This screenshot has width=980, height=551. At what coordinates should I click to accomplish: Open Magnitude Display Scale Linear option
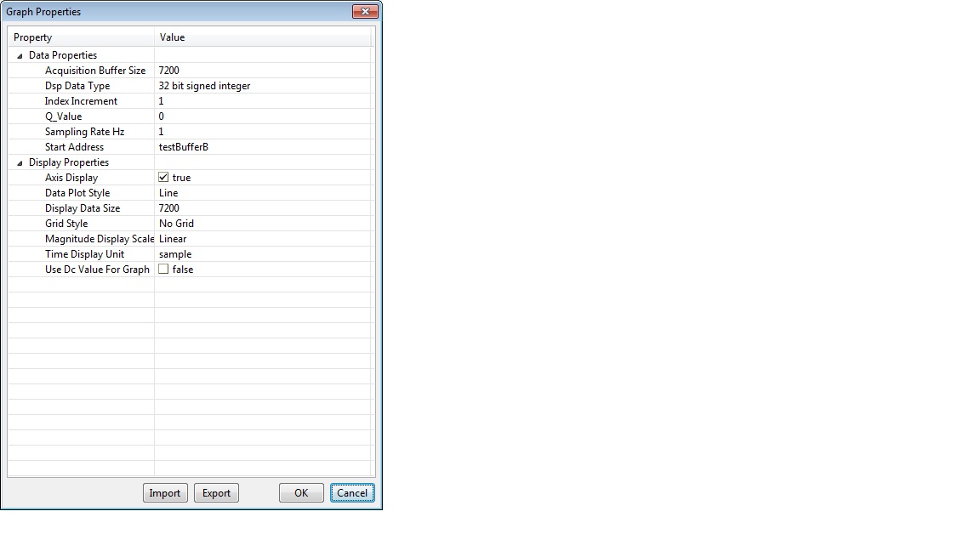264,239
